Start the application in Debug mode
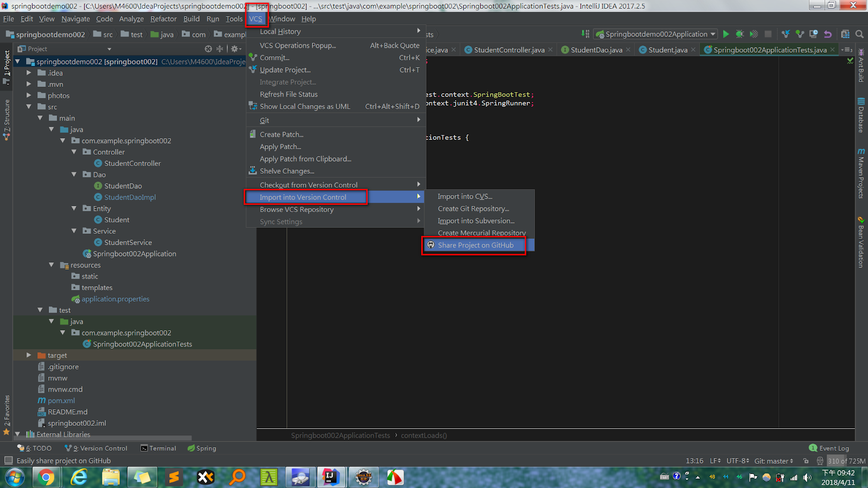 click(739, 34)
